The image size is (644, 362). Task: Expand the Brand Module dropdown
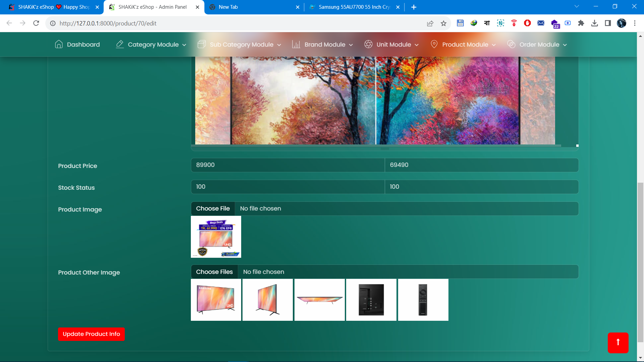coord(351,45)
